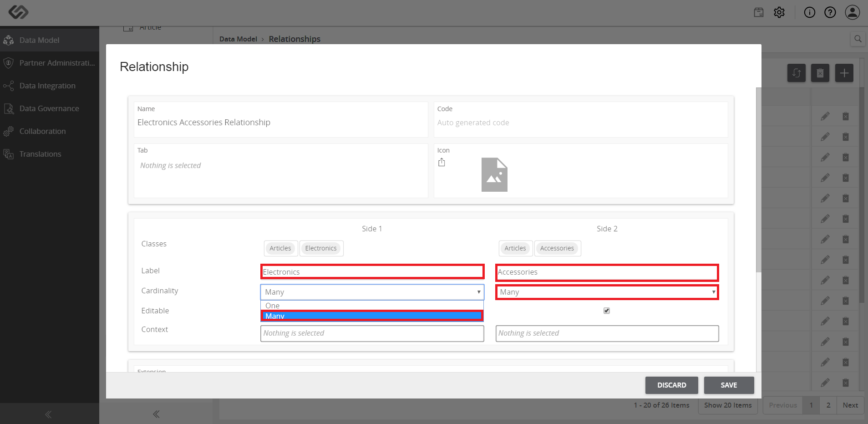The width and height of the screenshot is (868, 424).
Task: Click the DISCARD button
Action: pyautogui.click(x=672, y=385)
